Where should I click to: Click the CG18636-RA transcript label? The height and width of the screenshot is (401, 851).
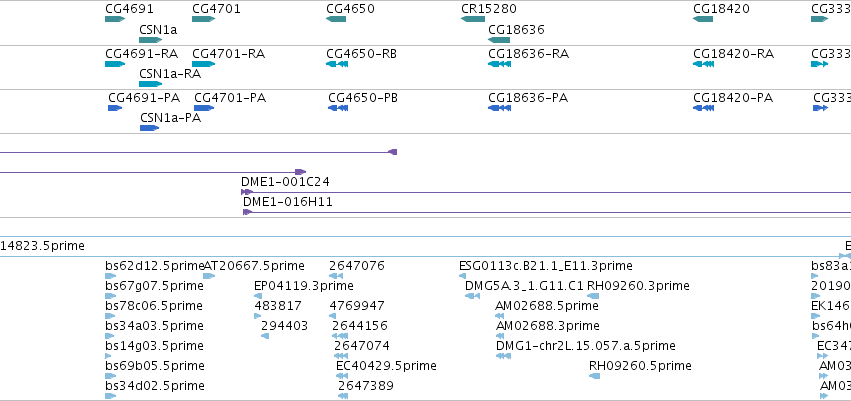(528, 54)
